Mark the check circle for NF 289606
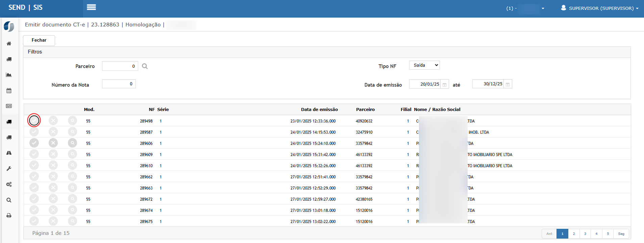 tap(34, 143)
